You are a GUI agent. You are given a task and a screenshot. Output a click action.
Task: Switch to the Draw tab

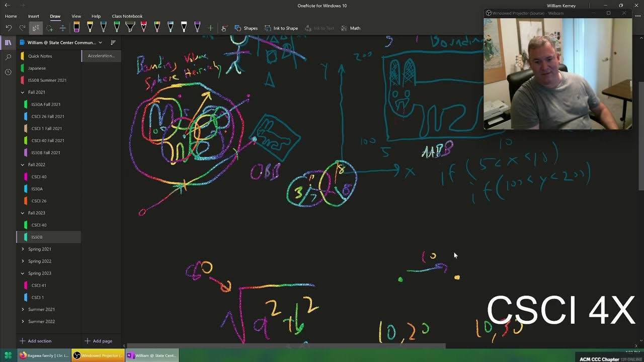[55, 16]
